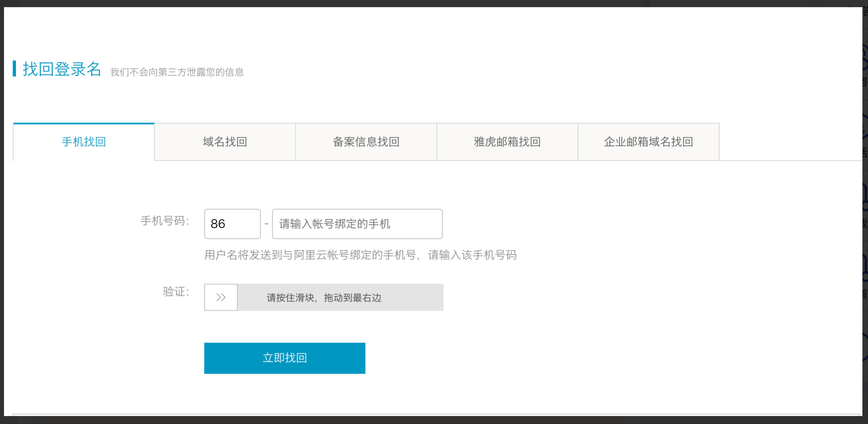The image size is (868, 424).
Task: Click the 我们不会向第三方泄露您的信息 text
Action: (x=176, y=72)
